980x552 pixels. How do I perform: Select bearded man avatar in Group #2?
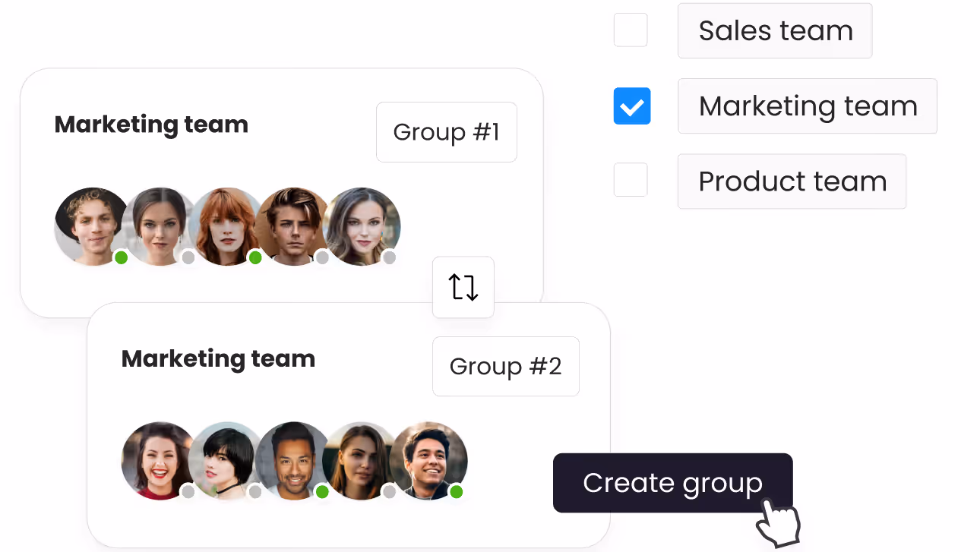point(293,460)
